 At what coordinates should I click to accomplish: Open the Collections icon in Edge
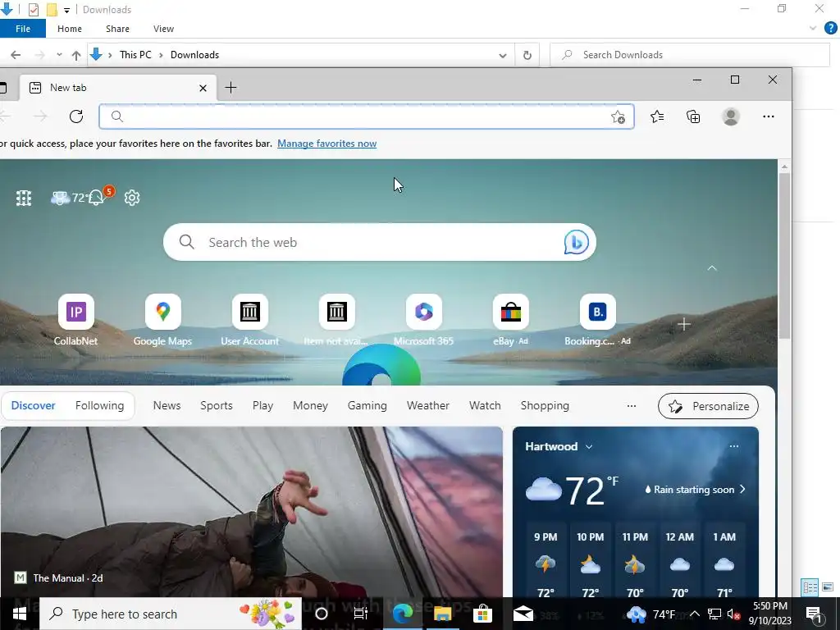tap(693, 116)
